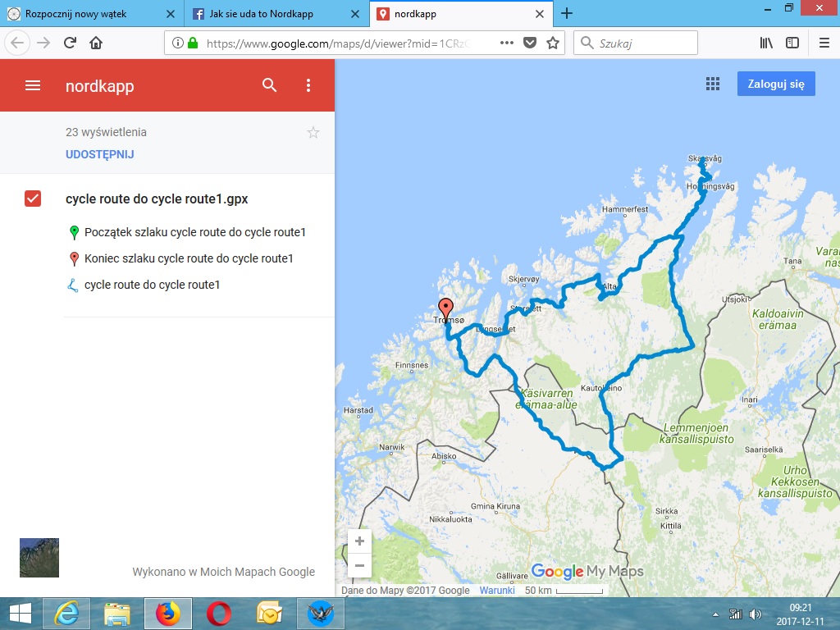Click the Zaloguj się sign-in button
The image size is (840, 630).
[776, 84]
